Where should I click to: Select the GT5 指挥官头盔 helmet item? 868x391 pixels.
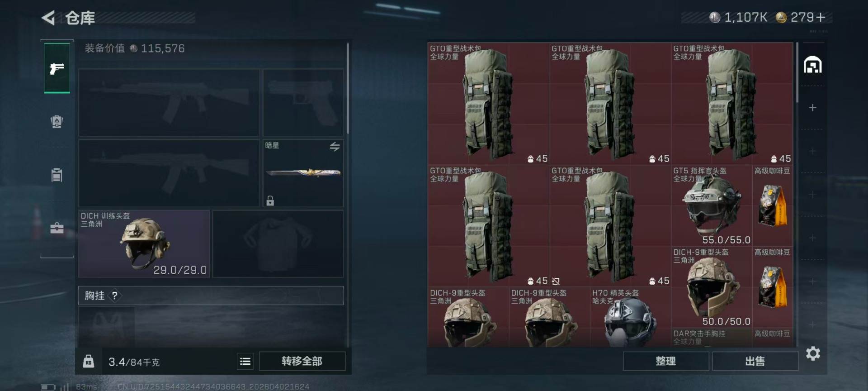712,205
